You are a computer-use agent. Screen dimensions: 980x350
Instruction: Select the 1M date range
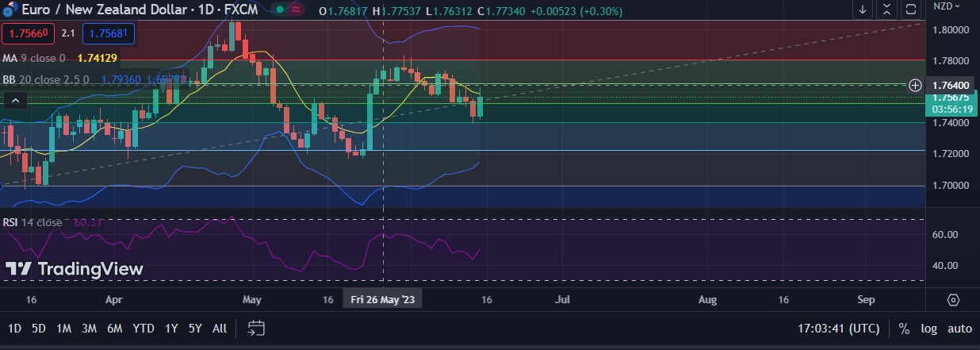click(64, 328)
